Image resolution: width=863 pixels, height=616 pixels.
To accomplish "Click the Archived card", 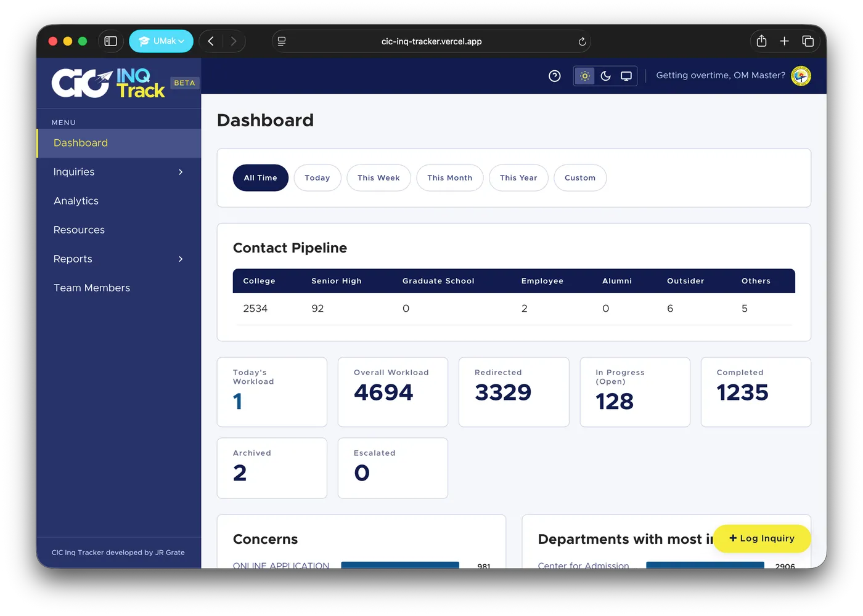I will (272, 468).
